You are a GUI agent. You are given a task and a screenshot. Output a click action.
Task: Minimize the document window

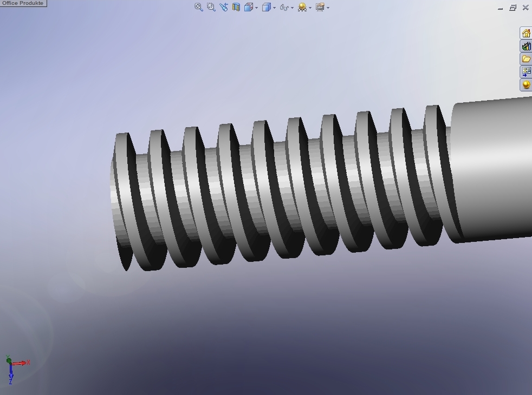point(500,8)
